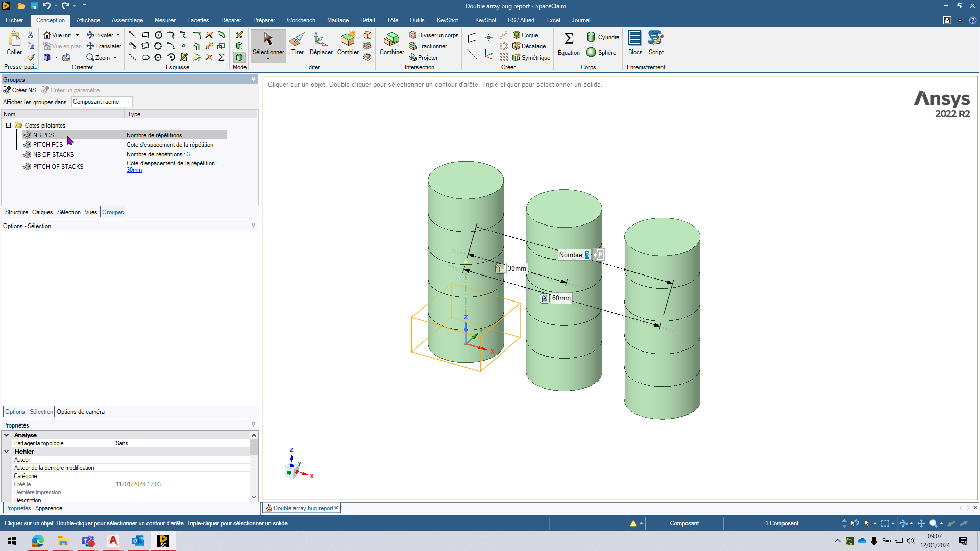Toggle the lock on 60mm dimension
Screen dimensions: 980x551
(x=545, y=298)
